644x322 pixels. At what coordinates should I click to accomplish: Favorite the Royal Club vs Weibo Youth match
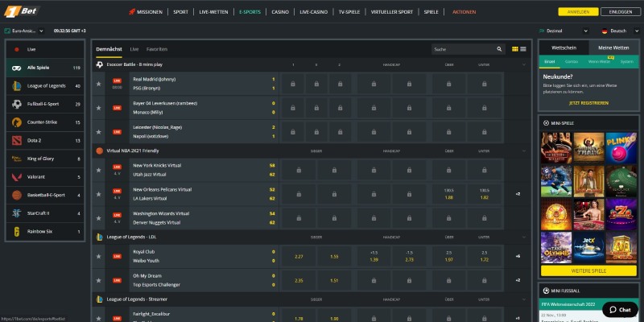[98, 256]
